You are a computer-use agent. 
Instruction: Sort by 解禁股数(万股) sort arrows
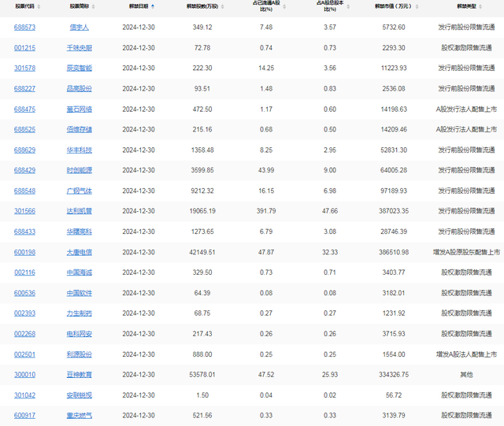(222, 6)
